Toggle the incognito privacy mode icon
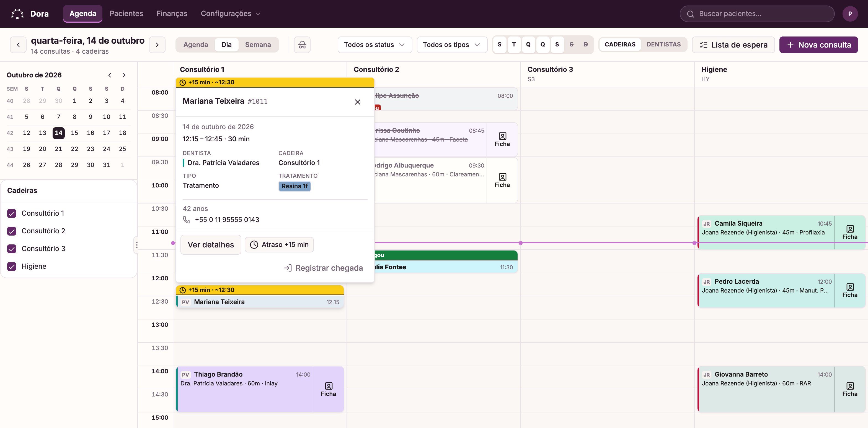 (302, 45)
